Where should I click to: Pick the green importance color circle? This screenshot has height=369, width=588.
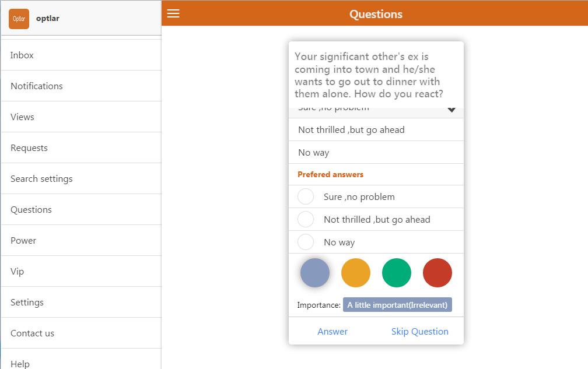coord(397,273)
